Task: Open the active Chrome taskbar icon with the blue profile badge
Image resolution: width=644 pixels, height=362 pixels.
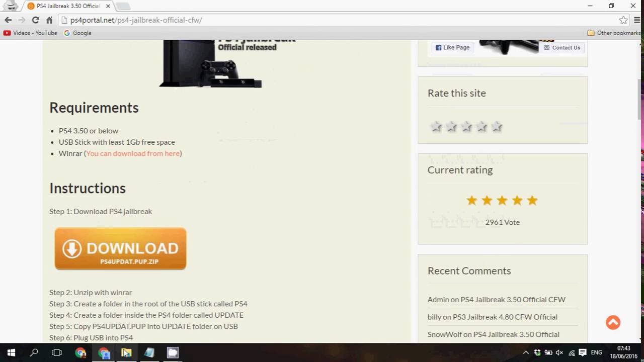Action: click(104, 352)
